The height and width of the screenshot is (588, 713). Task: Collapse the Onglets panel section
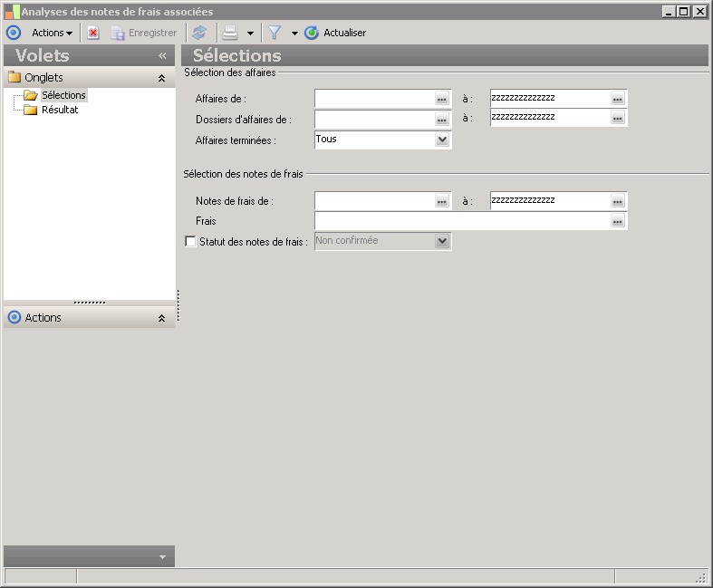tap(161, 79)
